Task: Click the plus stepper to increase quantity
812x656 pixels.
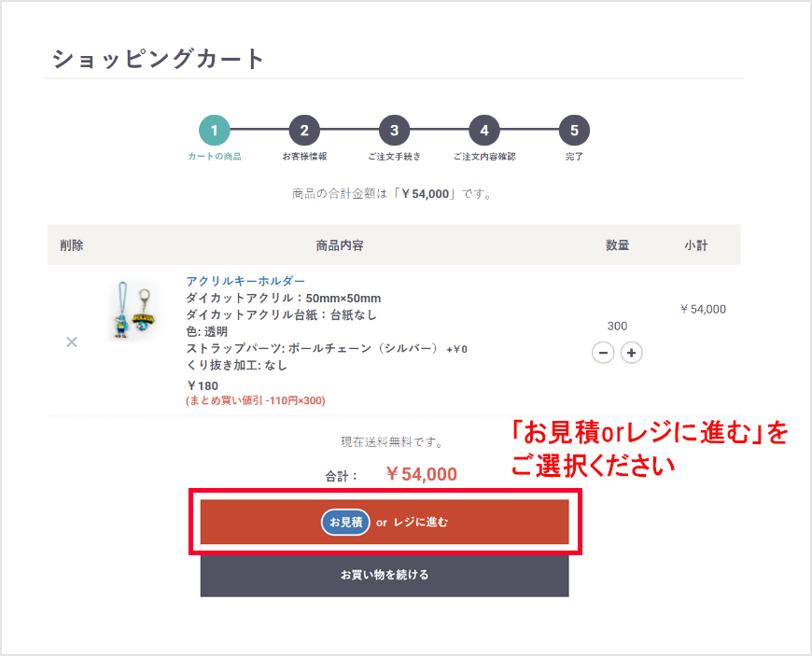Action: click(x=631, y=353)
